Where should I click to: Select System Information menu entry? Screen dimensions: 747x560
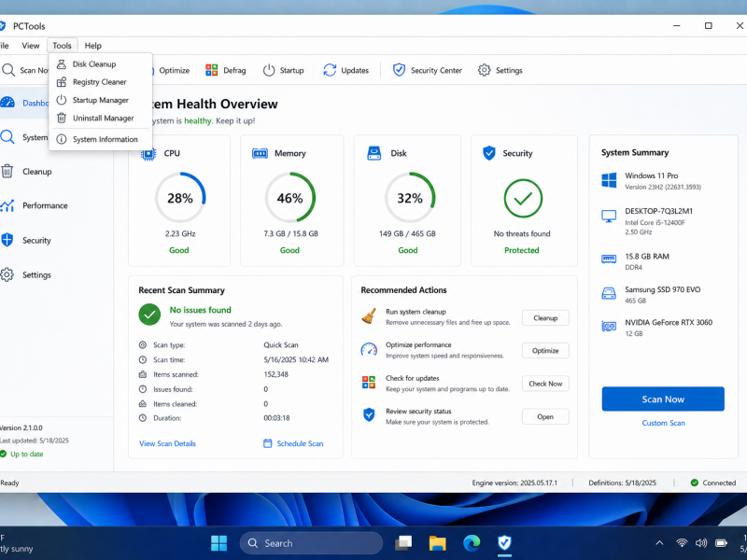coord(101,139)
